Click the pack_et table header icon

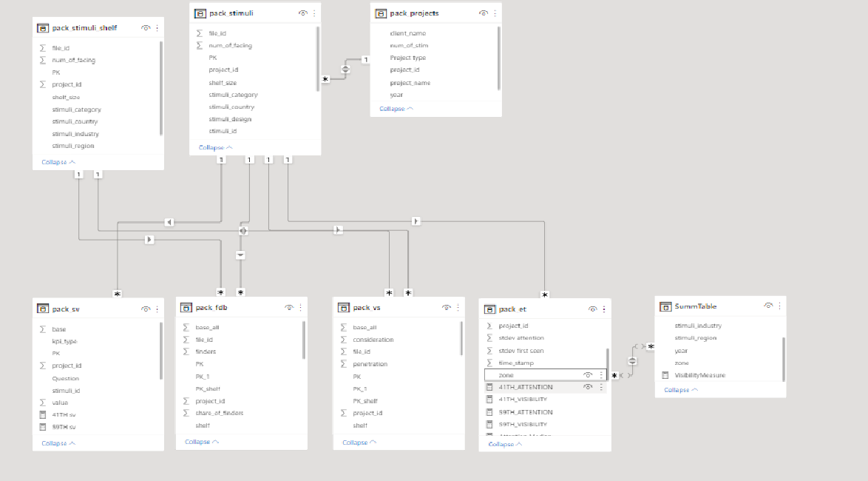489,309
